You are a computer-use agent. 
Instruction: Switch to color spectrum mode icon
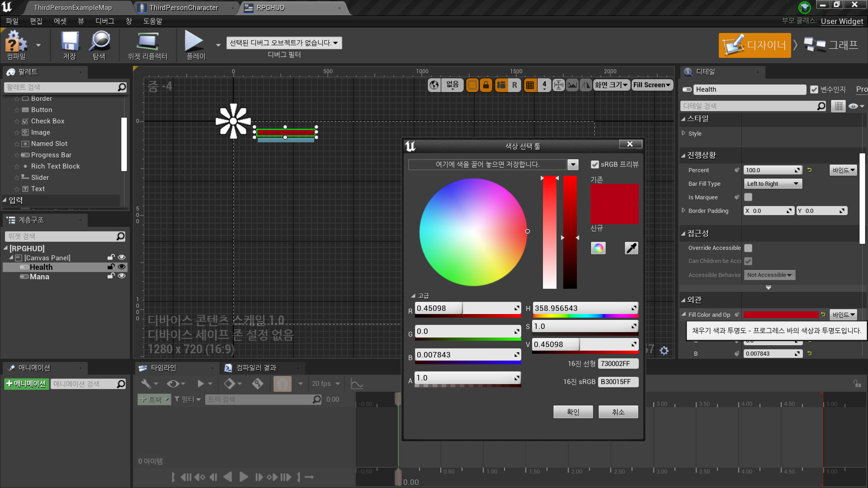pyautogui.click(x=598, y=248)
